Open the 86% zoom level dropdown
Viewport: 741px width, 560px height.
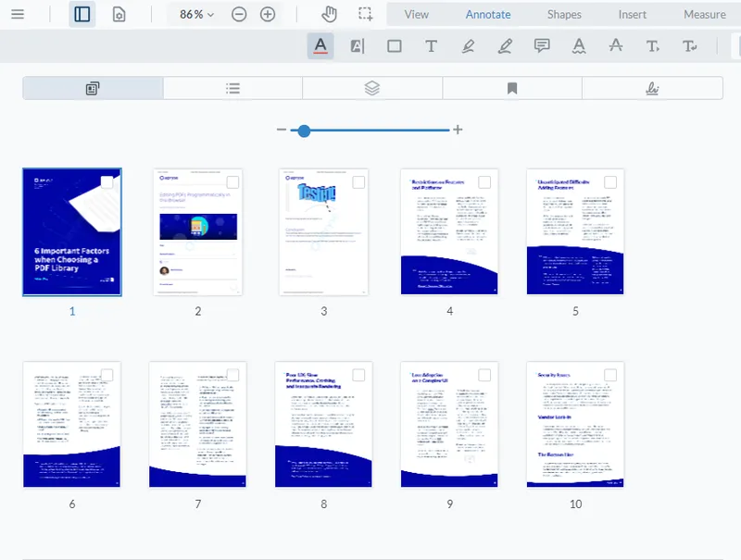click(196, 15)
